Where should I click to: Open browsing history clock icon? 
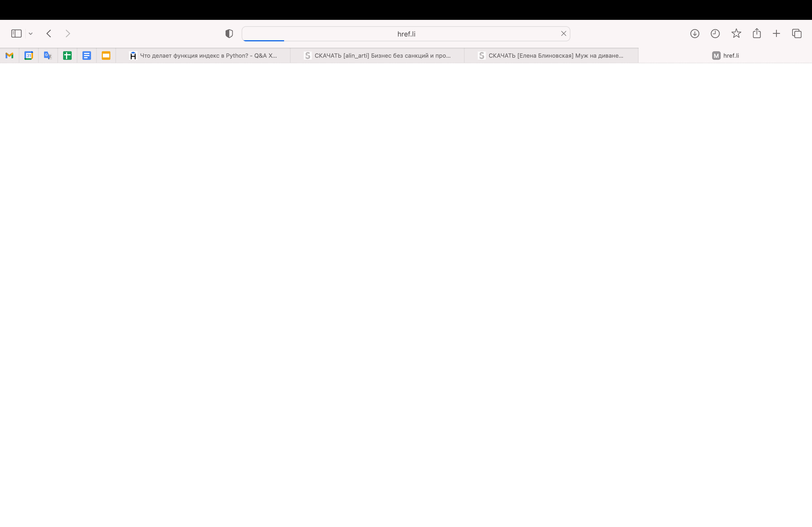coord(715,33)
